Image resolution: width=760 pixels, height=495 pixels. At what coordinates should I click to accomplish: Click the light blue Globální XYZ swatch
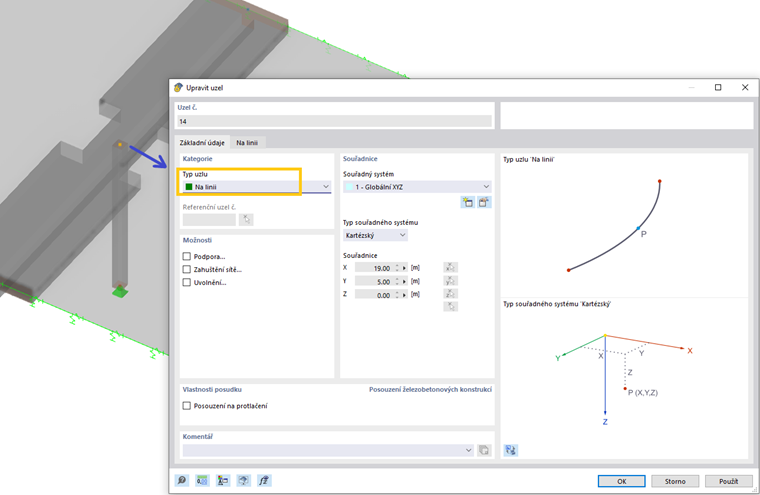(349, 187)
